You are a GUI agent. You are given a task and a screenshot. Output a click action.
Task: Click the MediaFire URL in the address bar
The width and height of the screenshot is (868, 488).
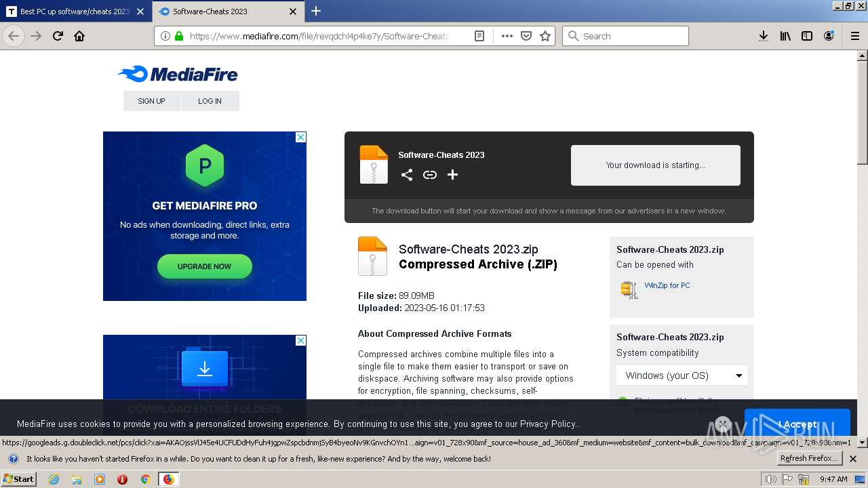click(319, 36)
